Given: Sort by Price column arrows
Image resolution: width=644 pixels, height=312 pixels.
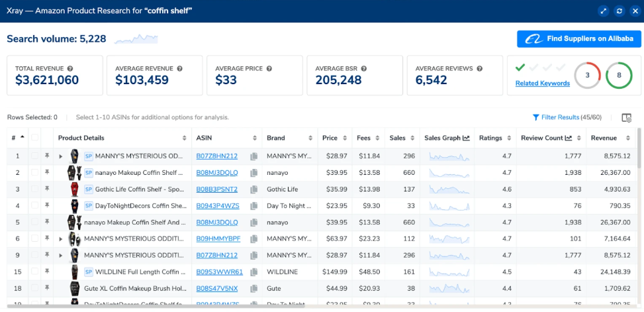Looking at the screenshot, I should (344, 138).
